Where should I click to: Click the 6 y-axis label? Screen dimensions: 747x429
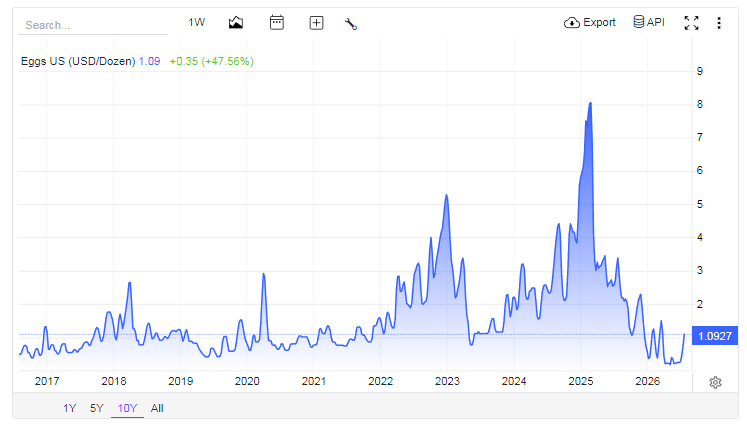coord(699,171)
